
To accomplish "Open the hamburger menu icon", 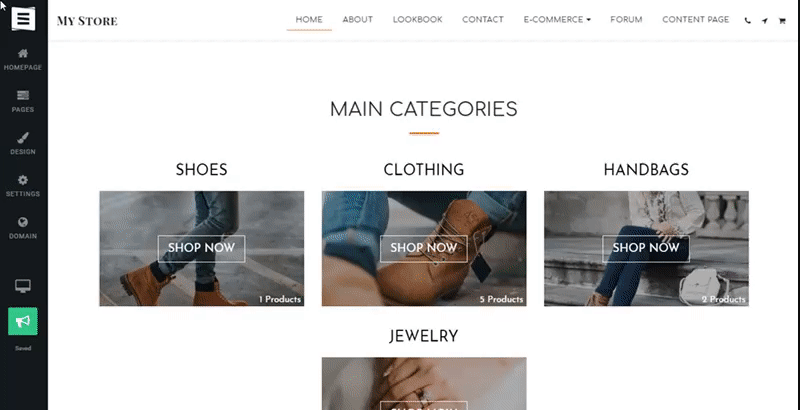I will pos(23,18).
